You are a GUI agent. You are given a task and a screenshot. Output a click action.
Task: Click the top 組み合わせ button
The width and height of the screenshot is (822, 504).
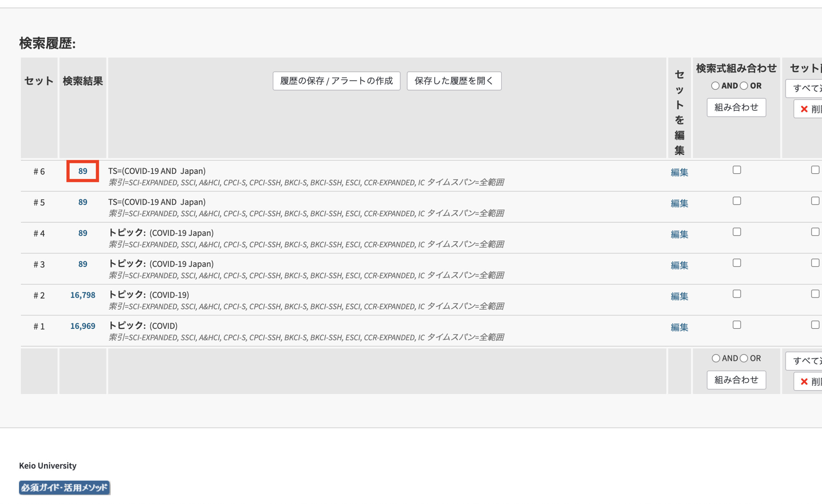click(x=736, y=107)
